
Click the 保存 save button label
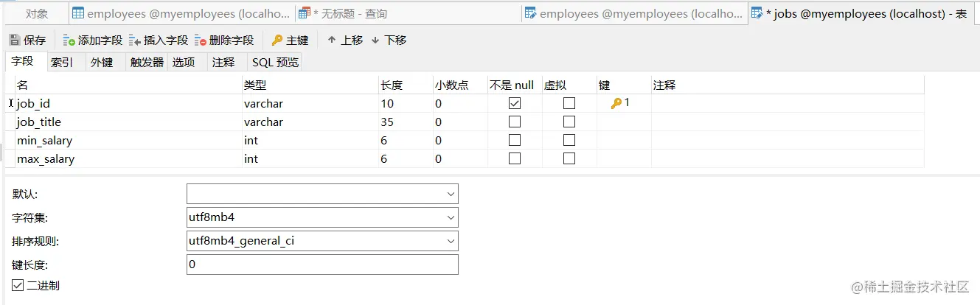coord(35,41)
